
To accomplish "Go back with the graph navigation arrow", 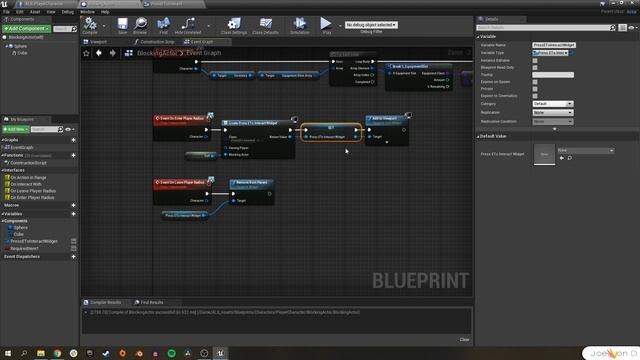I will (99, 53).
